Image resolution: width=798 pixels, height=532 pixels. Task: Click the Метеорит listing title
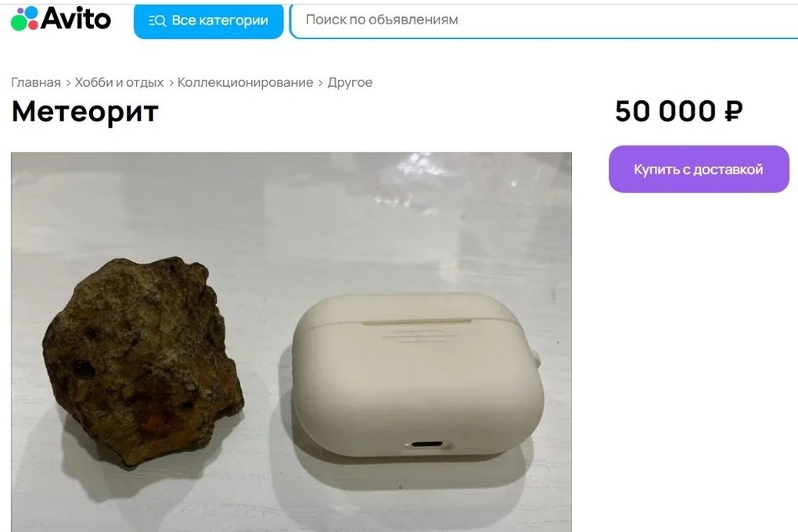[x=85, y=112]
